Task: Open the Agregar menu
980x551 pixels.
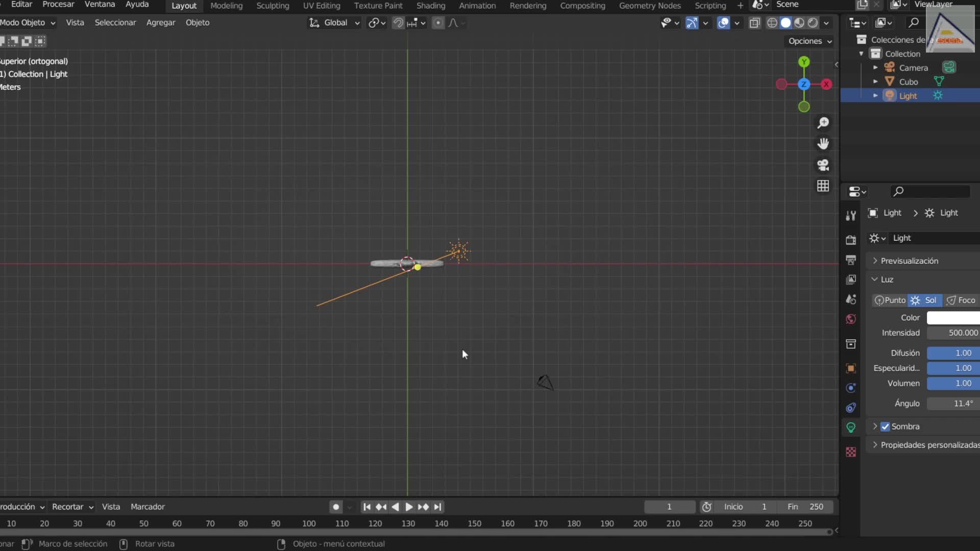Action: click(x=160, y=22)
